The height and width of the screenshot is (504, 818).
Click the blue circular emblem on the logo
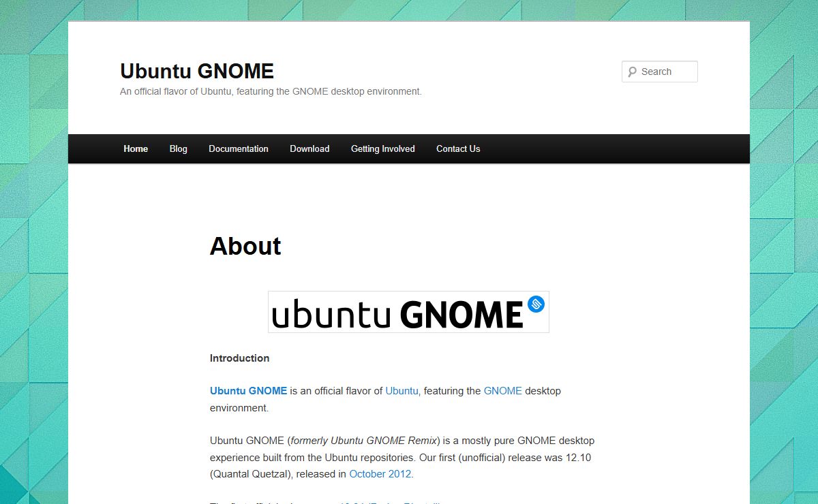(x=536, y=304)
